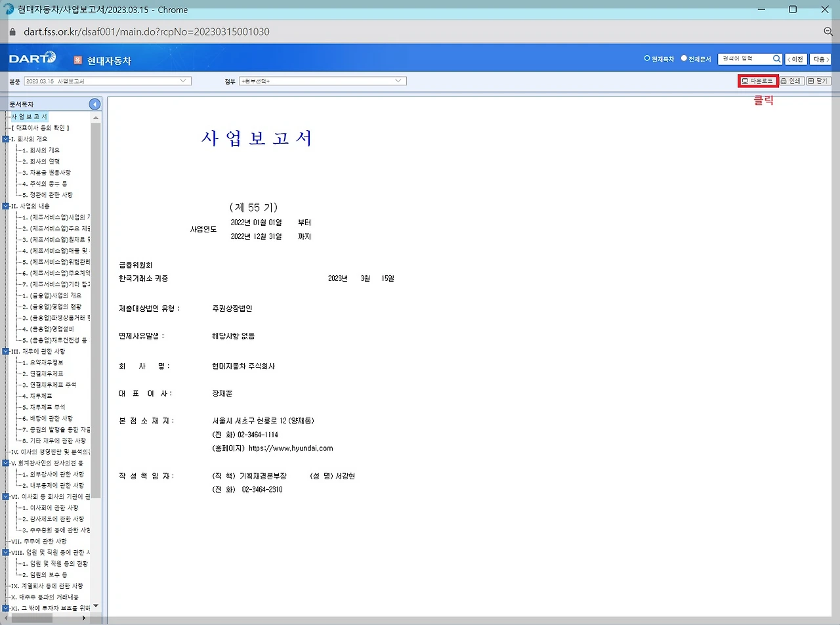Collapse the V. 회계감사인의 감사의견 section
840x625 pixels.
tap(6, 463)
